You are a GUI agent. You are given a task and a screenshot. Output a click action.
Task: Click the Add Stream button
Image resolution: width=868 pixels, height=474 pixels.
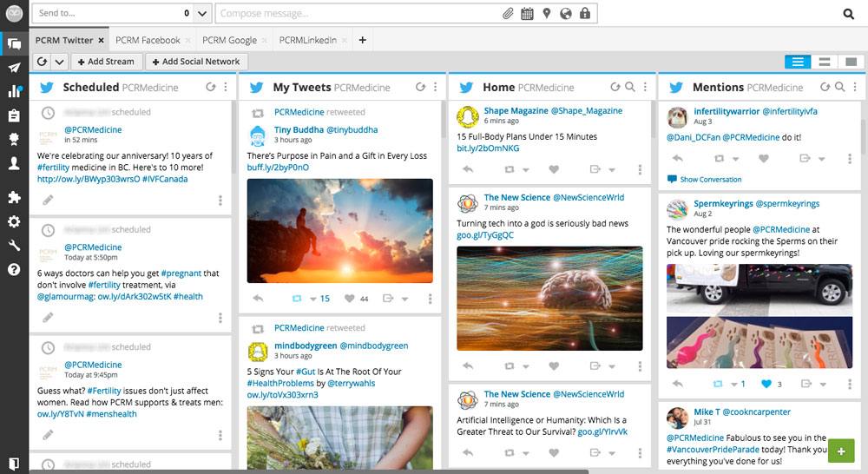(x=106, y=62)
